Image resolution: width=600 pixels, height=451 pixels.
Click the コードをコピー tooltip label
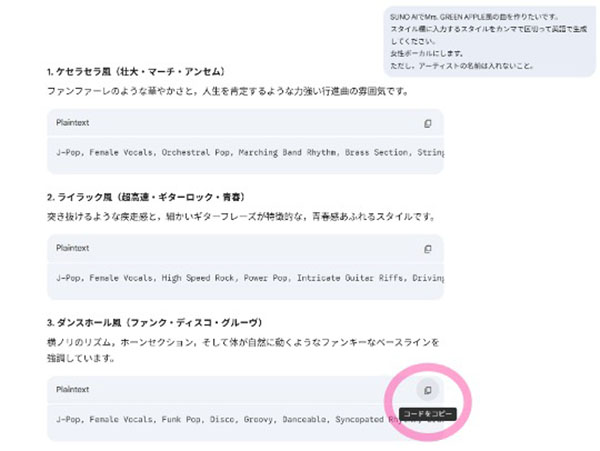click(428, 414)
